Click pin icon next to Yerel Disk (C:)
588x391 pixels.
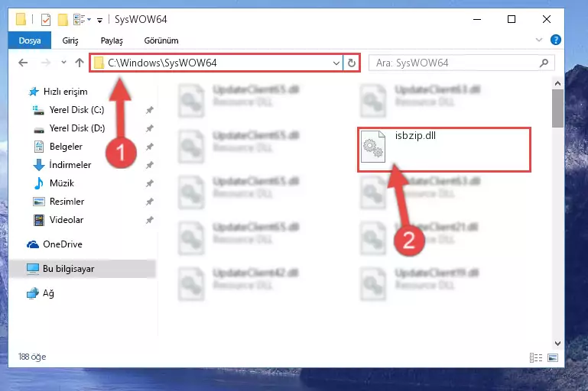click(150, 110)
